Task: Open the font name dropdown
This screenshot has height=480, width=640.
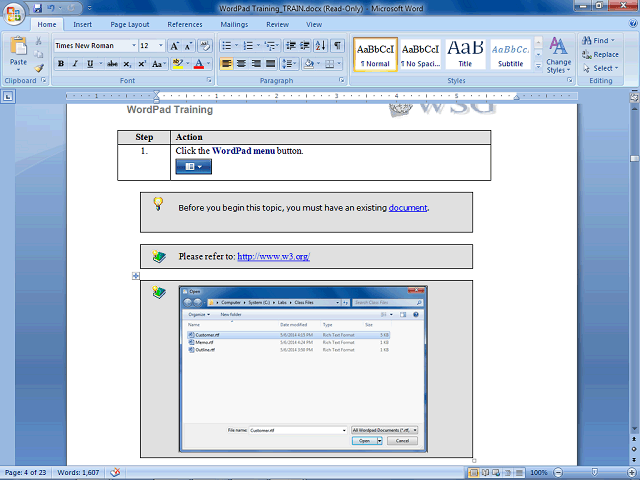Action: pos(133,45)
